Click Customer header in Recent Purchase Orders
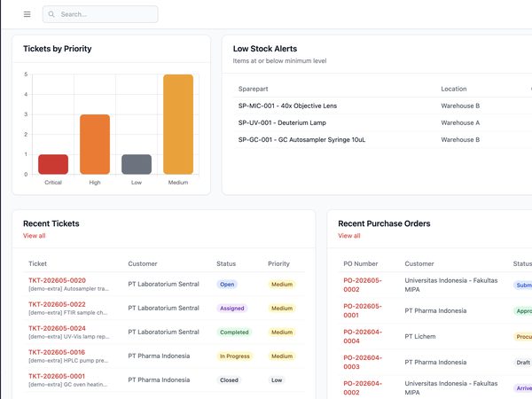This screenshot has height=399, width=532. click(x=419, y=263)
